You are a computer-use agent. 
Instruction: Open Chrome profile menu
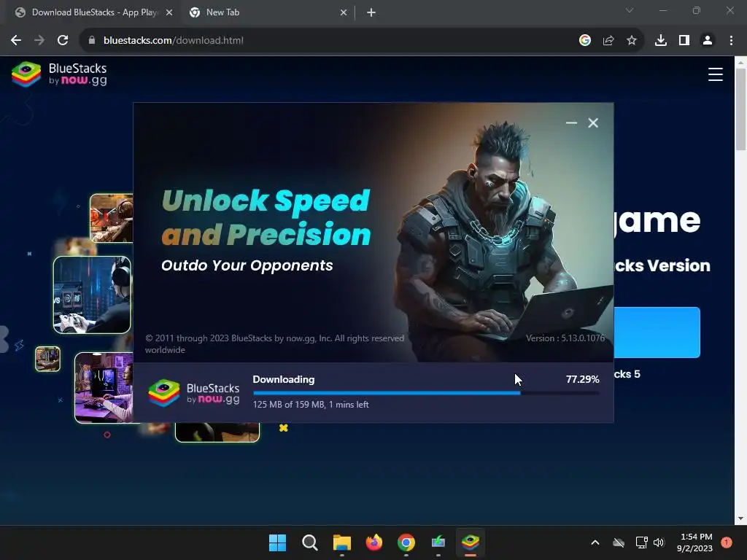coord(708,41)
